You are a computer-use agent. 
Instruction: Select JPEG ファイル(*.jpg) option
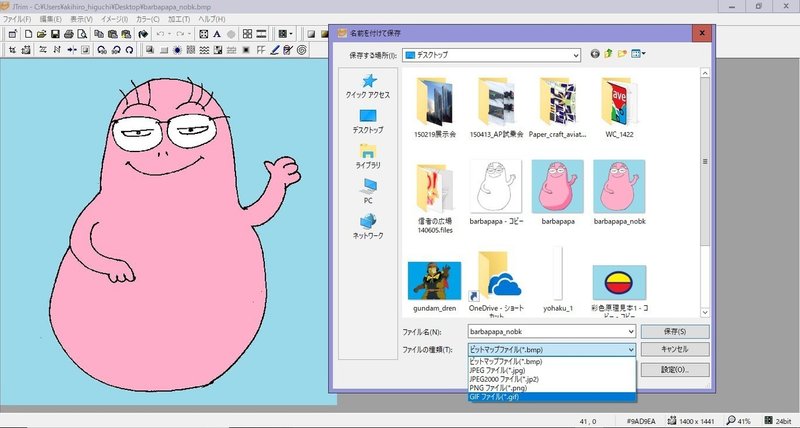click(x=552, y=370)
